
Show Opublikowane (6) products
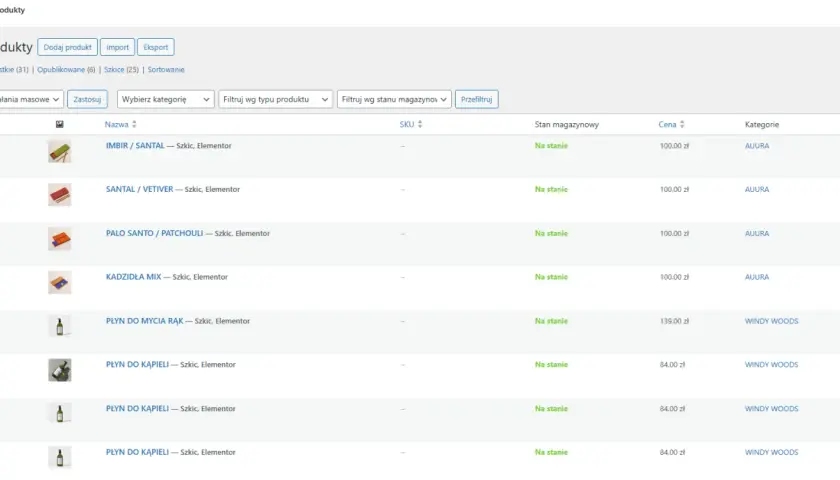click(66, 70)
